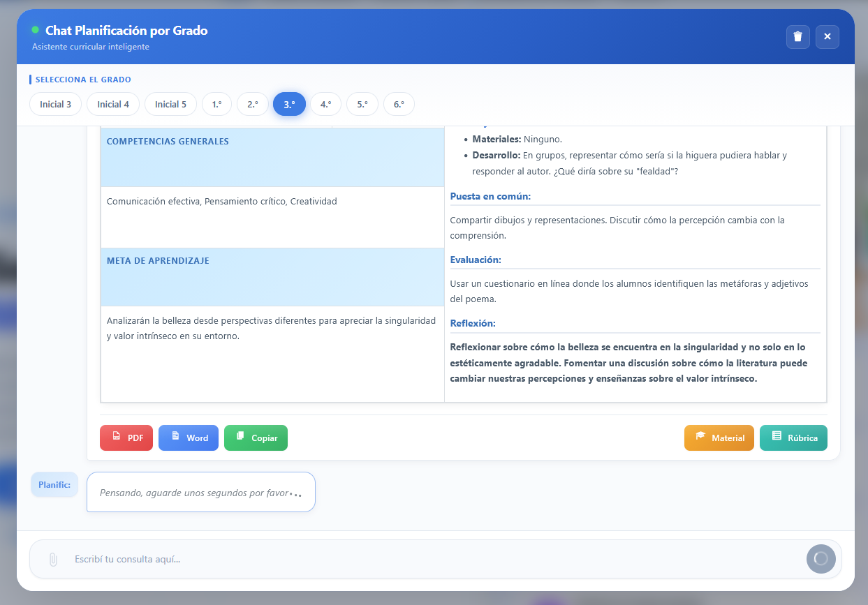Click the loading send button icon
The width and height of the screenshot is (868, 605).
[x=821, y=559]
